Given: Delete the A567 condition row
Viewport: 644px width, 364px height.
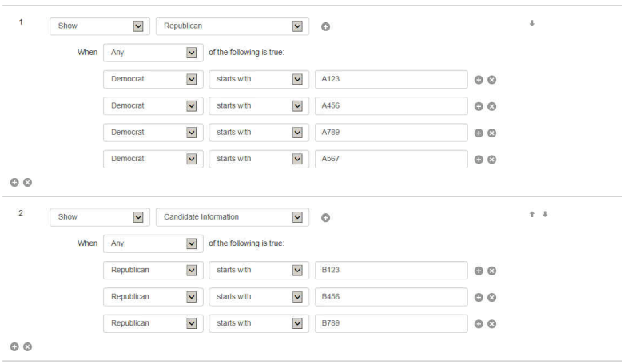Looking at the screenshot, I should 492,159.
